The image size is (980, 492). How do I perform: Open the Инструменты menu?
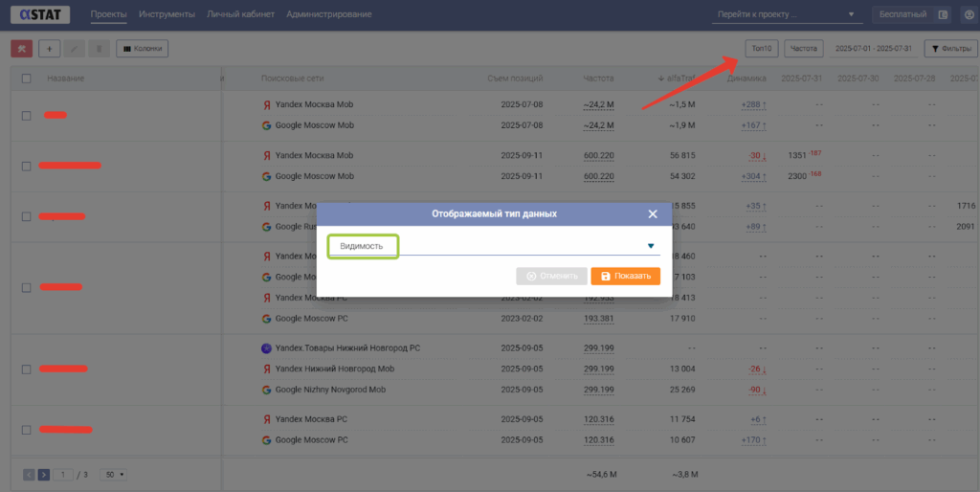tap(167, 14)
